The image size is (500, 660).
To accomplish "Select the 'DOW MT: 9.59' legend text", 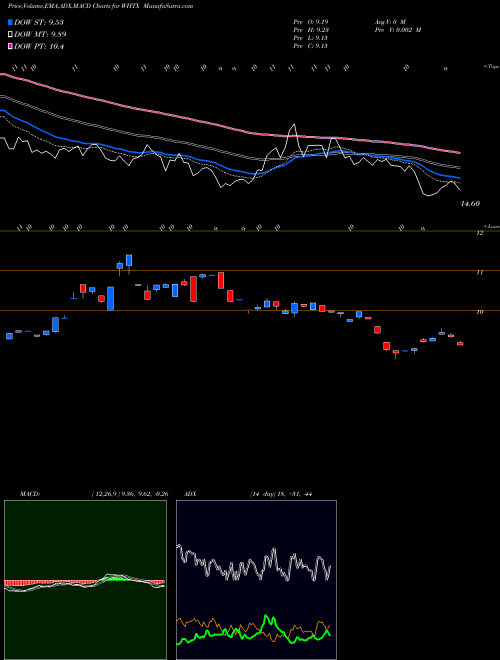I will 40,35.
